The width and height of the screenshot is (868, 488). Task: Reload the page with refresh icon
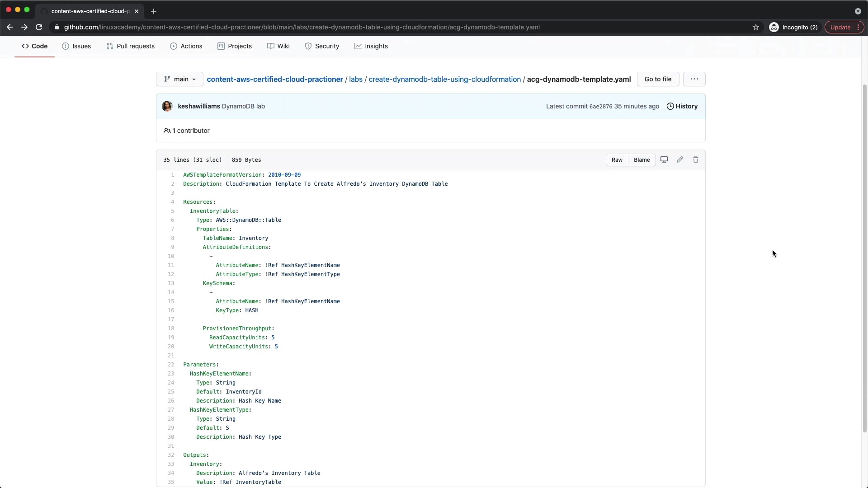point(39,27)
